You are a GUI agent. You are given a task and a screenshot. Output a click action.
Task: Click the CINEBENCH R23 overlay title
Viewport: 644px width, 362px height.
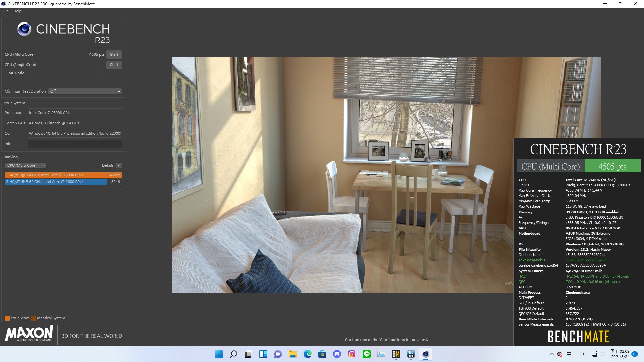click(x=578, y=149)
